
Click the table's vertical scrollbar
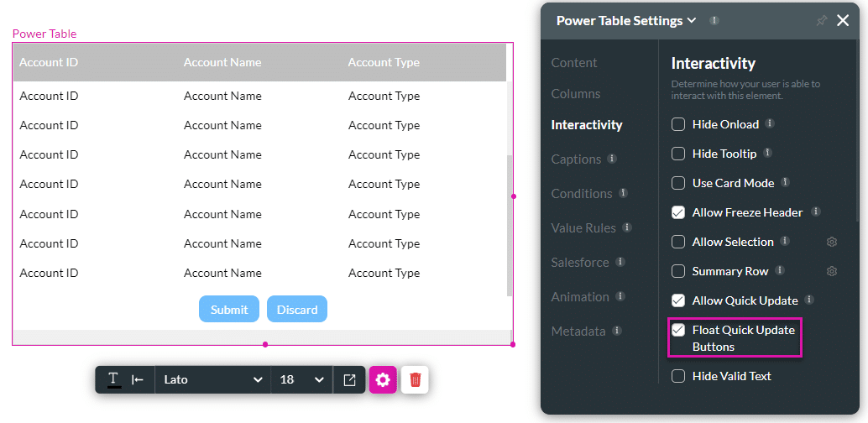click(510, 225)
